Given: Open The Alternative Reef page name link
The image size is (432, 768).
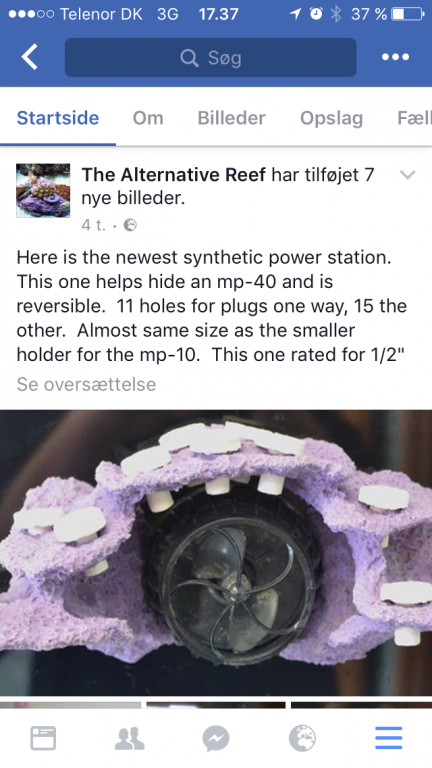Looking at the screenshot, I should (x=174, y=174).
